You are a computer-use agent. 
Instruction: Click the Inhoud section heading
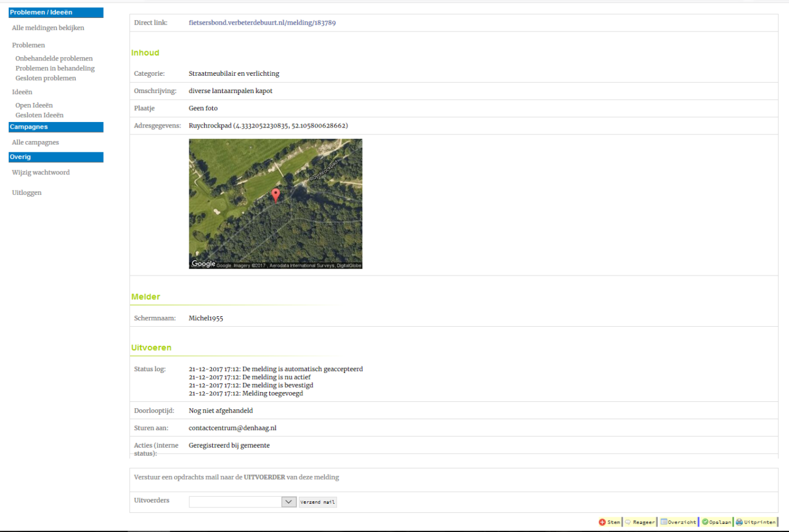[145, 53]
